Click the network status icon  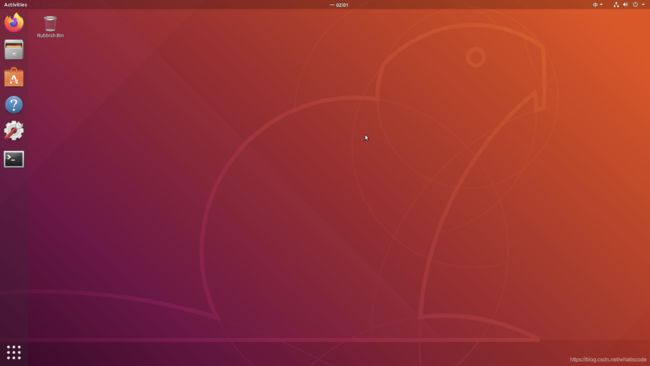coord(616,5)
